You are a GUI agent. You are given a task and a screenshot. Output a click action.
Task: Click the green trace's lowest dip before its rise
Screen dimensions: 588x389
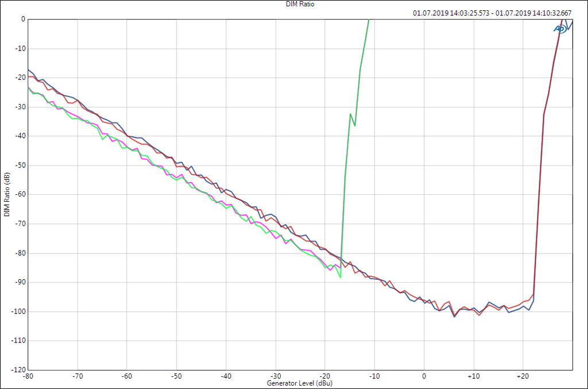coord(341,277)
